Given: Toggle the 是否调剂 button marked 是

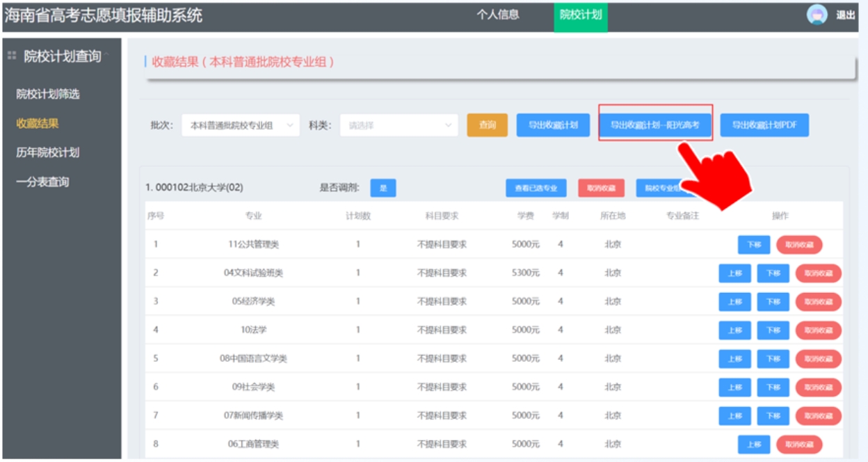Looking at the screenshot, I should pyautogui.click(x=383, y=188).
